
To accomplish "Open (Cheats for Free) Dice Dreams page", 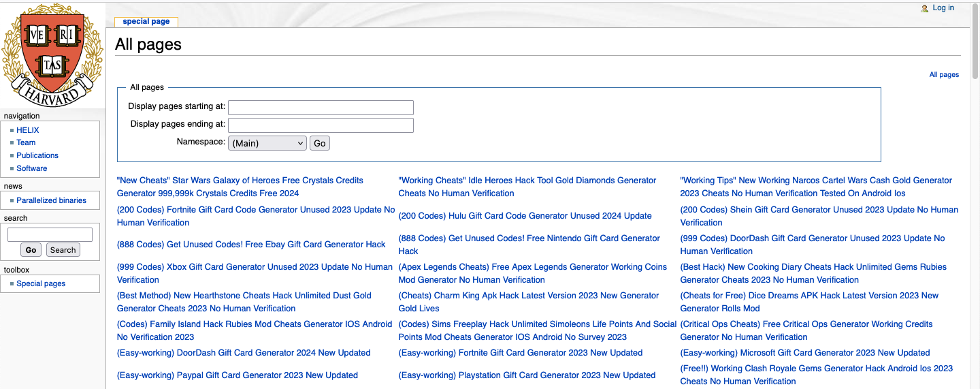I will [x=809, y=302].
